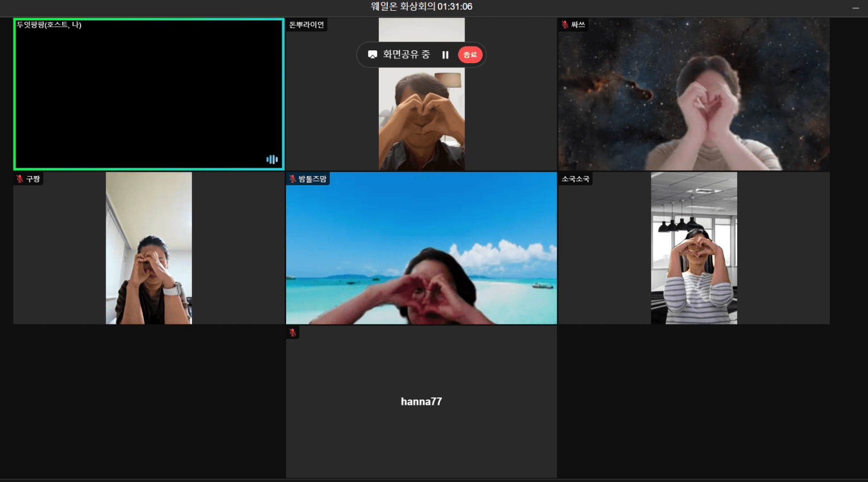
Task: Click the 화면공유 중 status text
Action: [x=406, y=55]
